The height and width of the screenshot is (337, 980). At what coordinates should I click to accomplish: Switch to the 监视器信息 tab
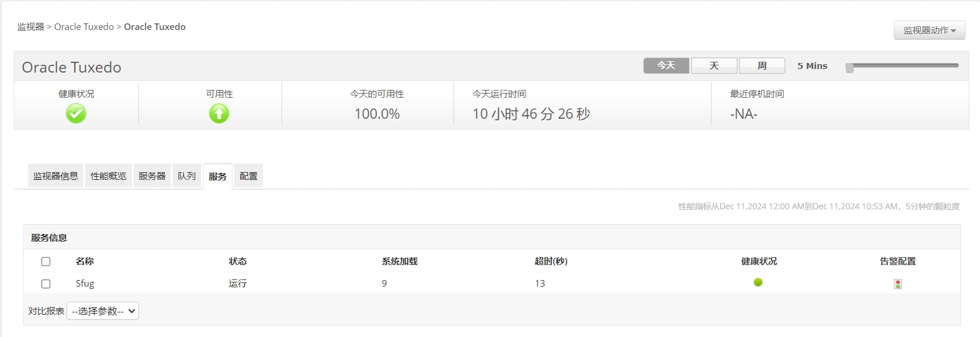[x=56, y=176]
